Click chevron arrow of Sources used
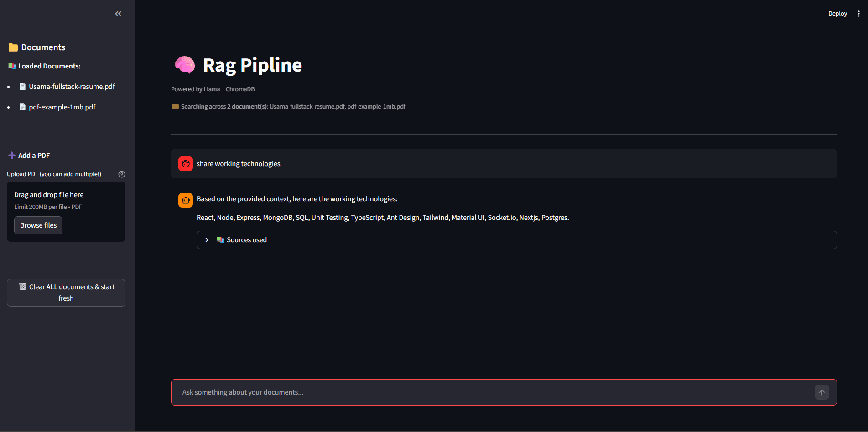 click(207, 240)
